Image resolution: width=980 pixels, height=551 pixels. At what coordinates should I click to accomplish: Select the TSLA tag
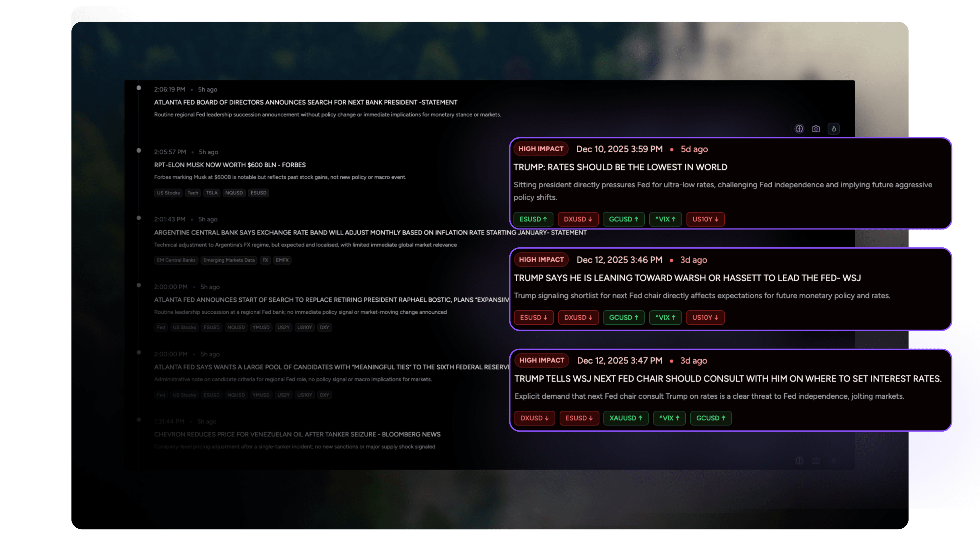tap(211, 193)
